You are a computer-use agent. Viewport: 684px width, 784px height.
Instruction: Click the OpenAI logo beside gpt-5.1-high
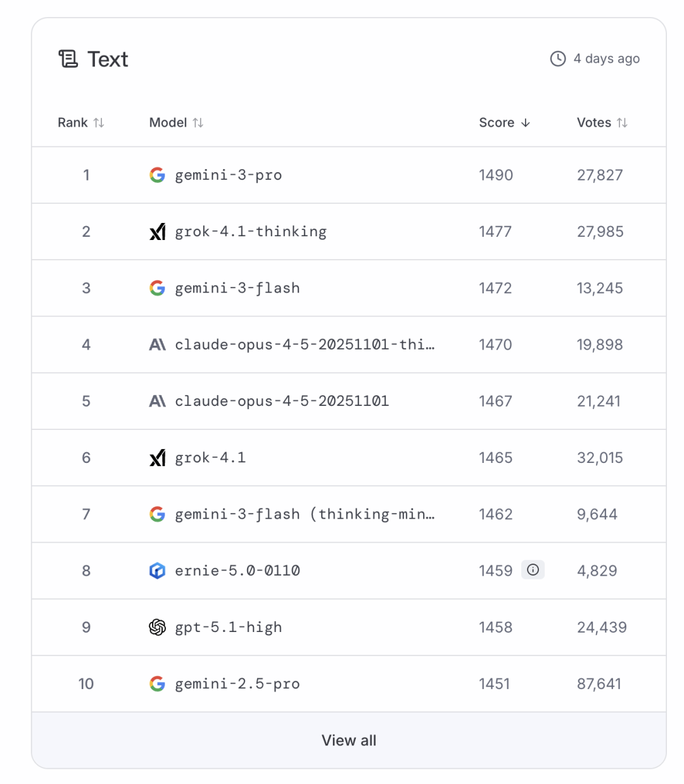click(x=157, y=628)
